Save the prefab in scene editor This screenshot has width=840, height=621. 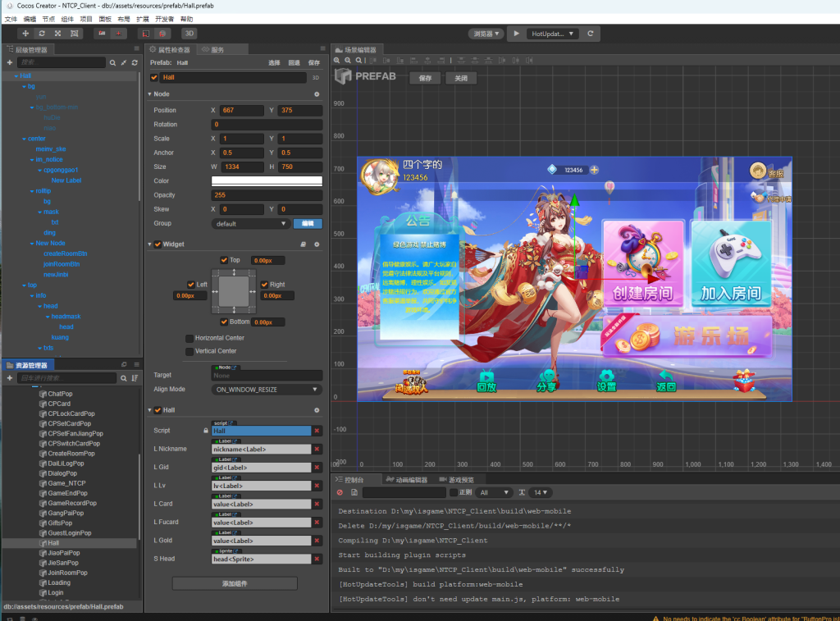426,78
